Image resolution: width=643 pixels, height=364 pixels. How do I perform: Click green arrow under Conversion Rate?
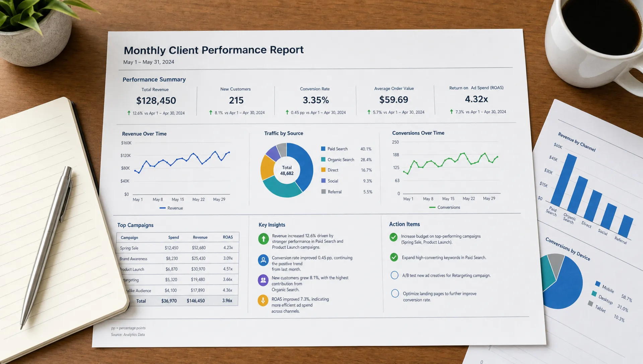(287, 112)
